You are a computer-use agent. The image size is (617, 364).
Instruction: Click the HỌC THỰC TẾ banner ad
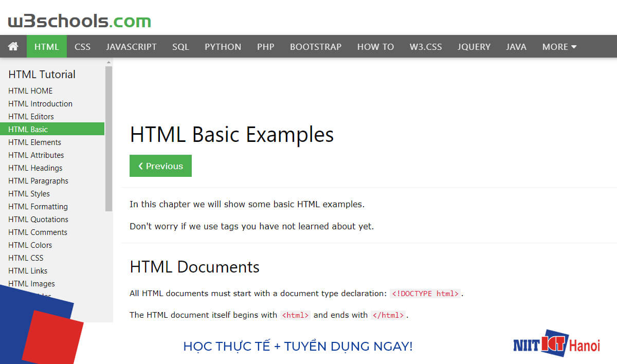(x=297, y=346)
